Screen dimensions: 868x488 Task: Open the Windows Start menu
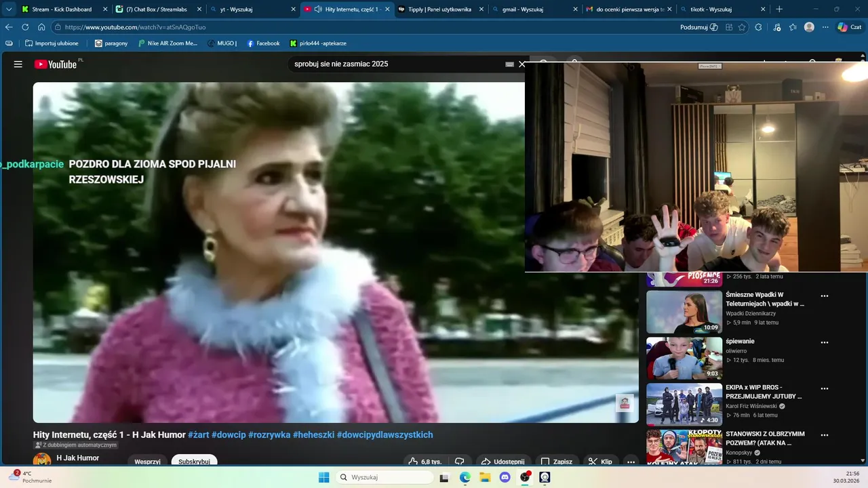[x=323, y=477]
